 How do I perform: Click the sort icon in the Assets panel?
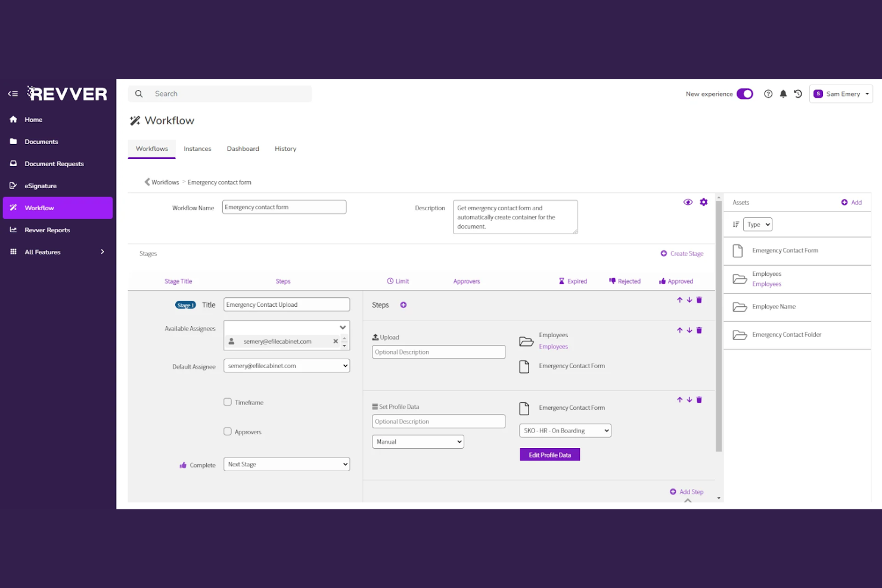click(736, 224)
